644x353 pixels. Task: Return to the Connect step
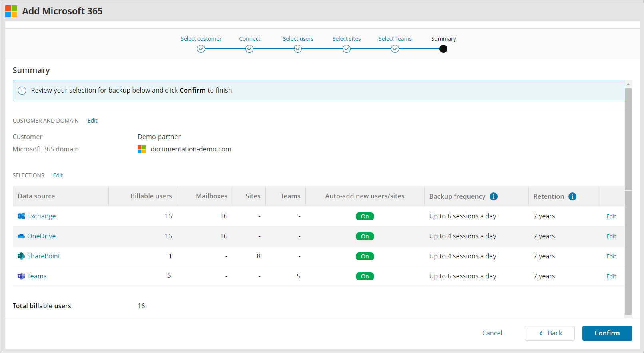pos(249,49)
